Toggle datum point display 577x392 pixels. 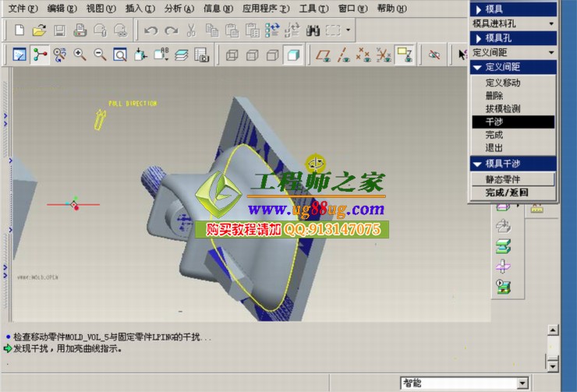pos(363,55)
